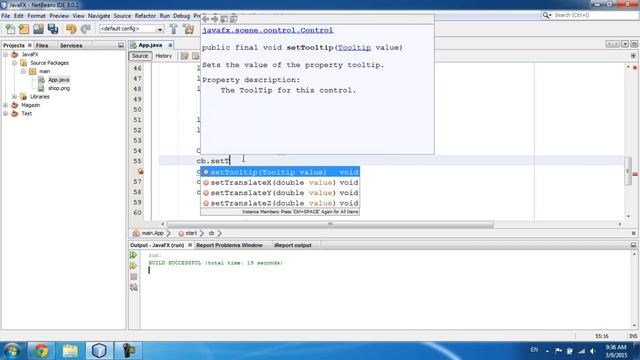Click the EN language indicator

click(534, 350)
